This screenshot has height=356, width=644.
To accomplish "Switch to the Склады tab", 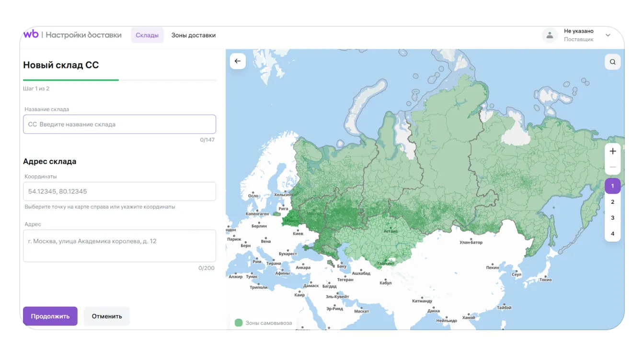I will coord(147,35).
